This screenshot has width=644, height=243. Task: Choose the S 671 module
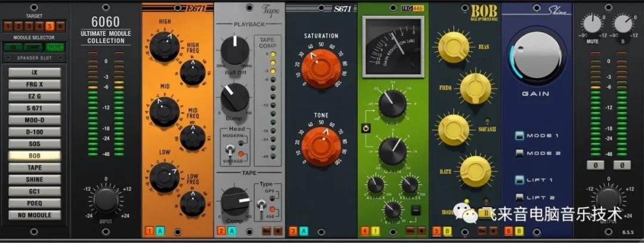click(35, 108)
